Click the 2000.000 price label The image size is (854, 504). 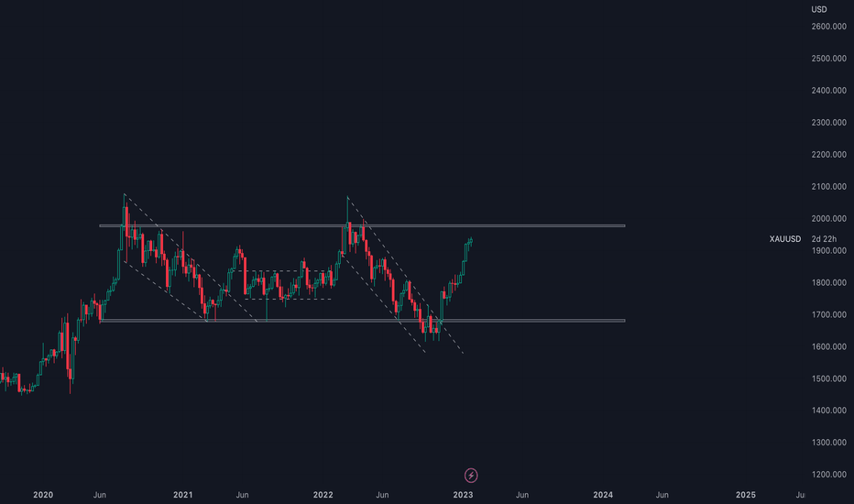829,218
